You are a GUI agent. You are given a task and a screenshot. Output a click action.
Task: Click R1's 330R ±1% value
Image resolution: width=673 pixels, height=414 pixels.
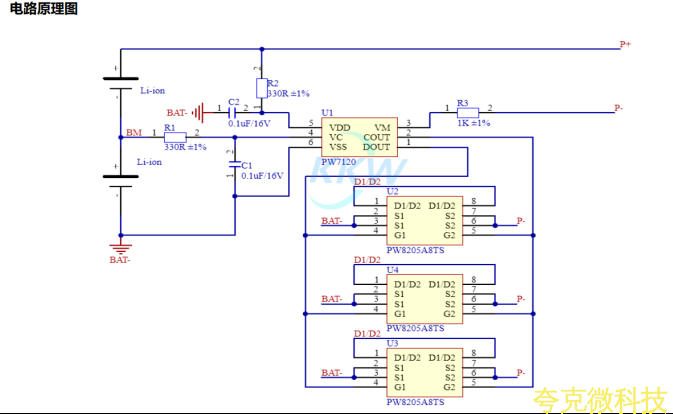point(185,147)
